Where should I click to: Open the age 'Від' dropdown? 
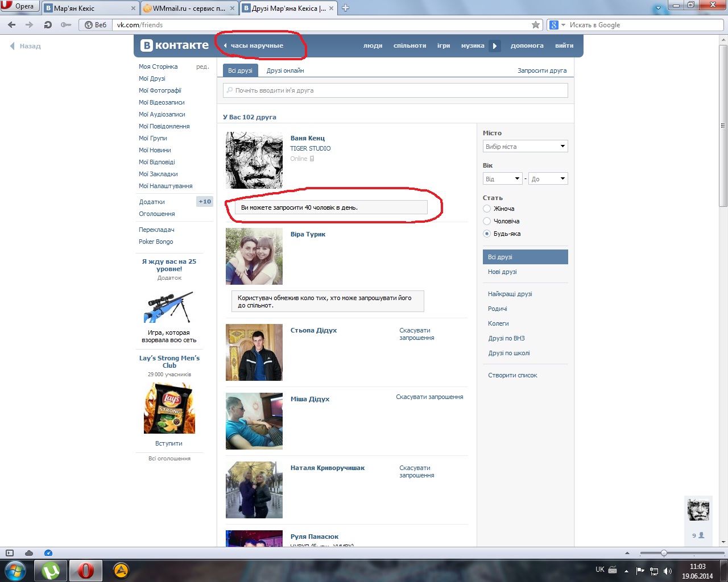click(503, 179)
